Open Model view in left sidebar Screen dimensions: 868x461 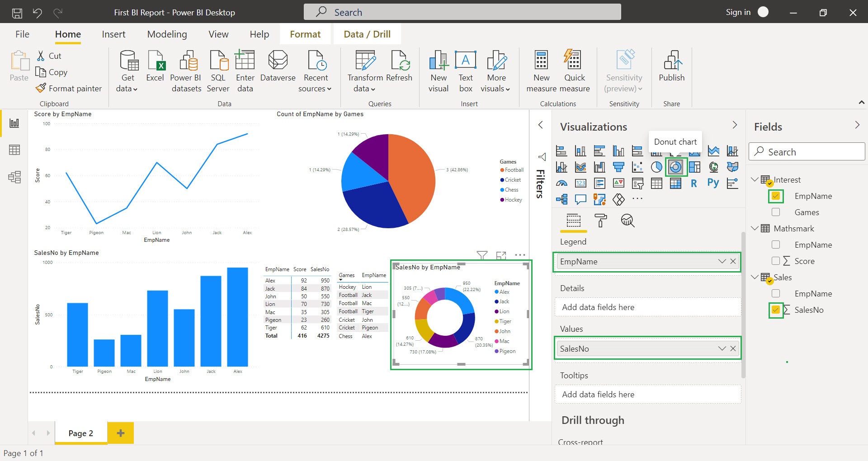tap(14, 177)
